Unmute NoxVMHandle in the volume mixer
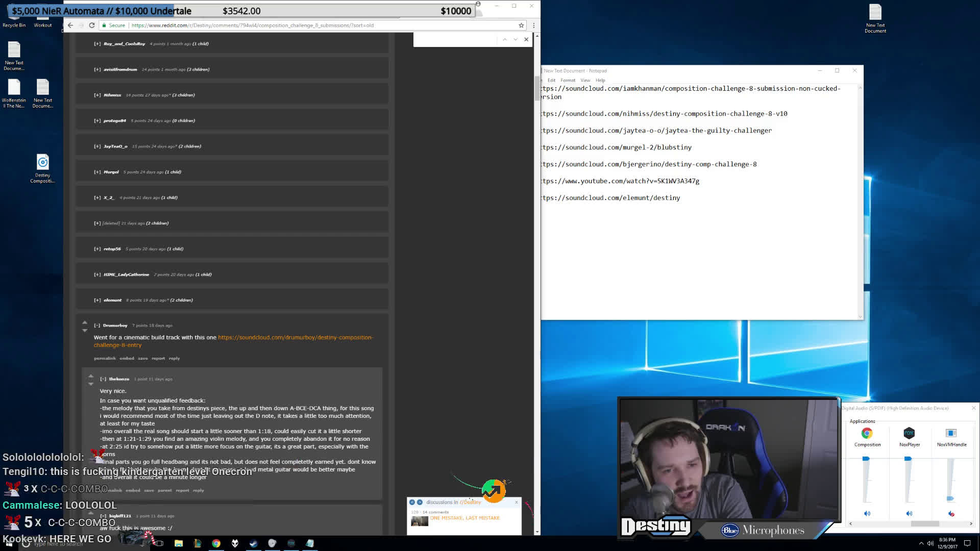 click(x=951, y=514)
